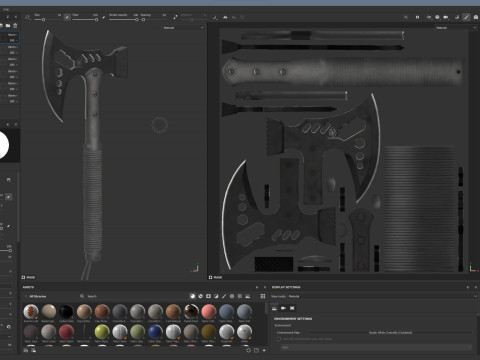Open the environment tab in Display Settings
This screenshot has width=480, height=360.
(x=274, y=308)
